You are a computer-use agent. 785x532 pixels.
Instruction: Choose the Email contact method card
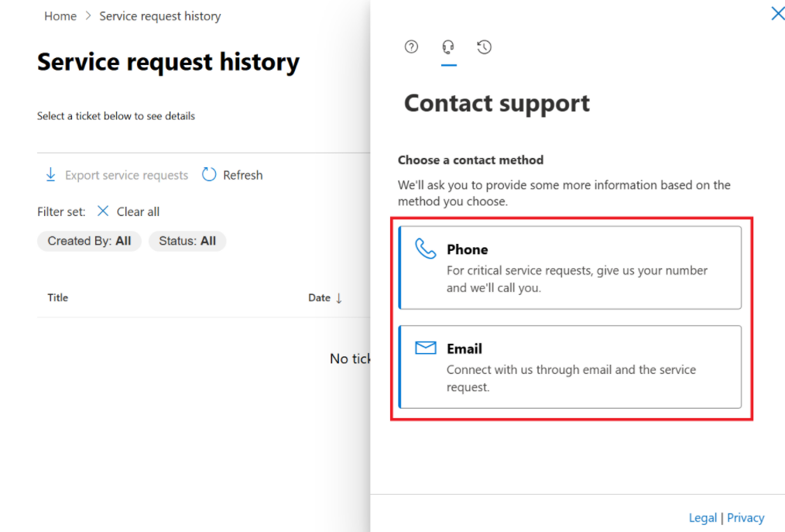(x=570, y=367)
